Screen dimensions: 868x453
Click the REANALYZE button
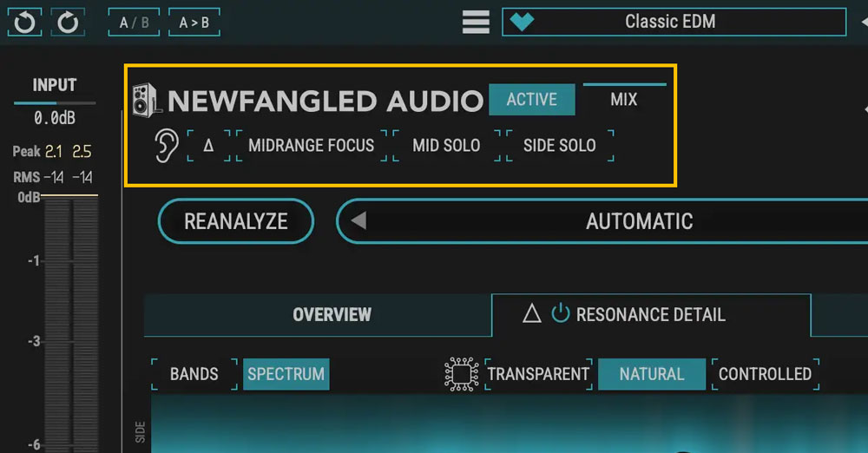click(x=236, y=221)
